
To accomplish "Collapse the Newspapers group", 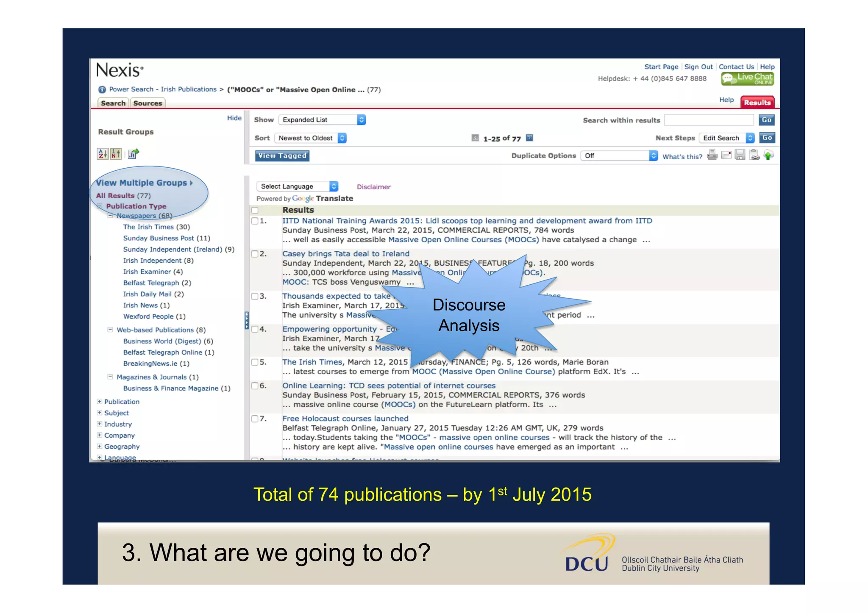I will tap(110, 216).
